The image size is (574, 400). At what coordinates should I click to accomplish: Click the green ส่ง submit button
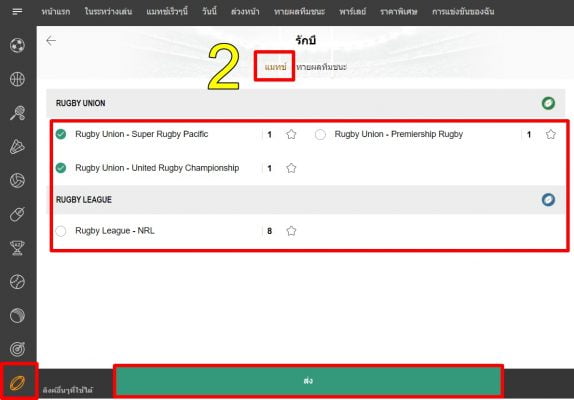pyautogui.click(x=308, y=381)
